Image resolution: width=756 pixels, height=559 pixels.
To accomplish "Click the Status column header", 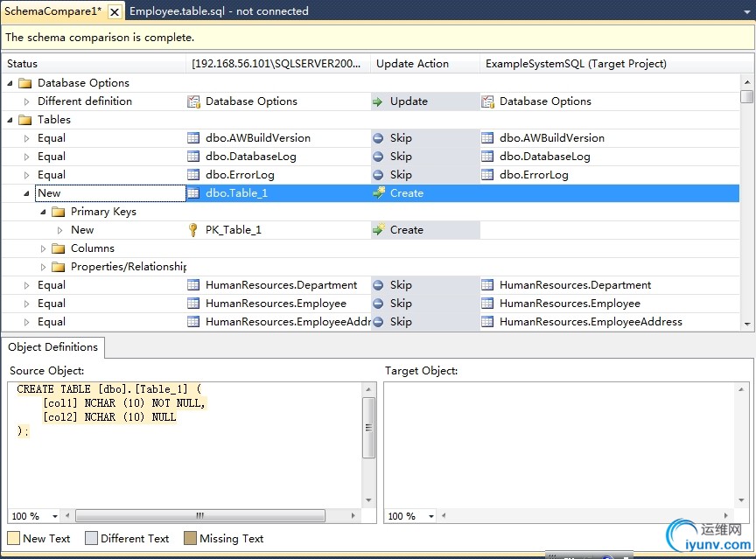I will 94,64.
